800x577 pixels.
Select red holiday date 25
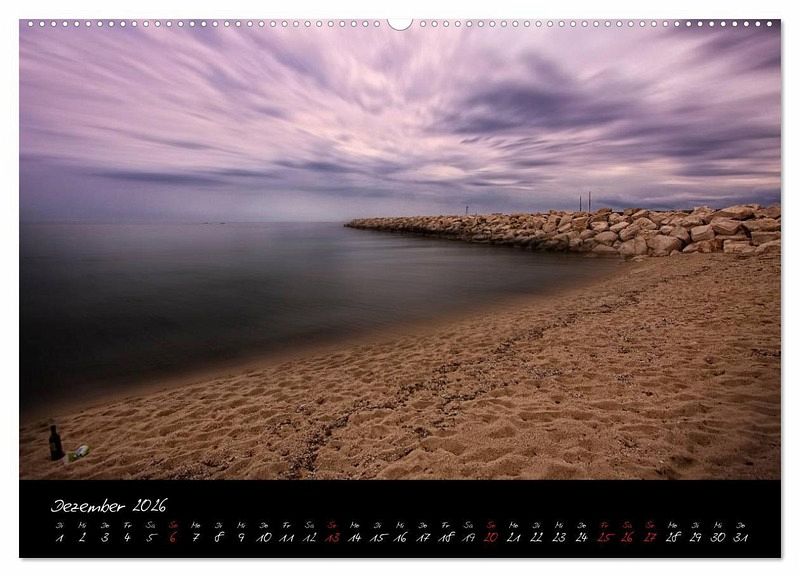604,537
